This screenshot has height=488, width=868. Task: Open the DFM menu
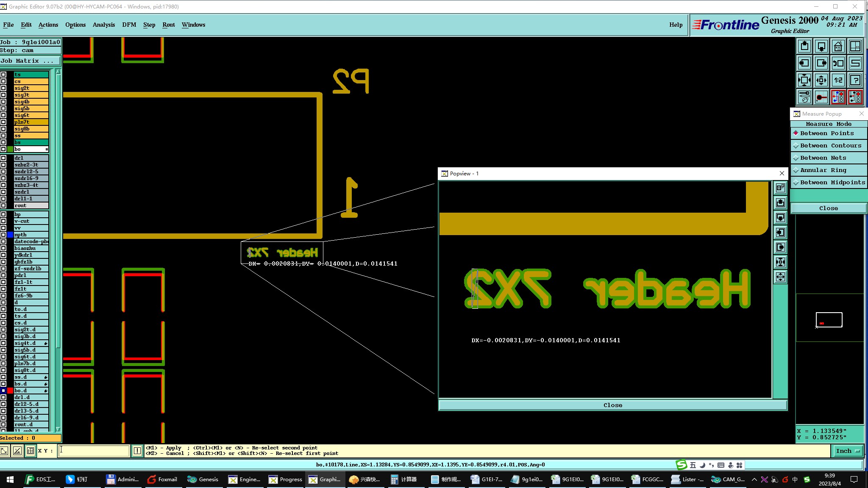(x=129, y=25)
